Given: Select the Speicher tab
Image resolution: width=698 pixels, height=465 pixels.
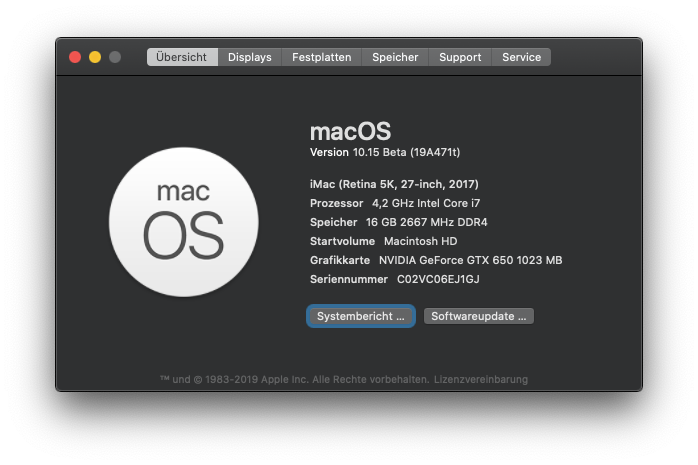Looking at the screenshot, I should tap(395, 57).
